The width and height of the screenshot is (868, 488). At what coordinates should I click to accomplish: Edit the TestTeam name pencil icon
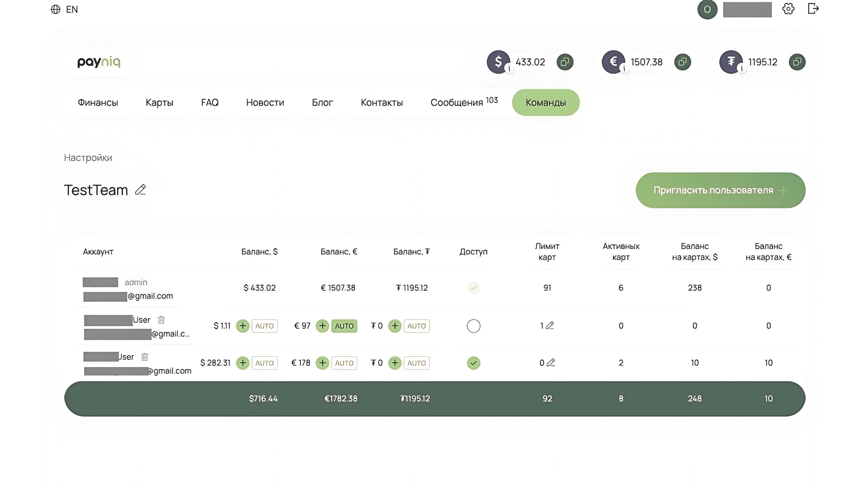click(141, 190)
